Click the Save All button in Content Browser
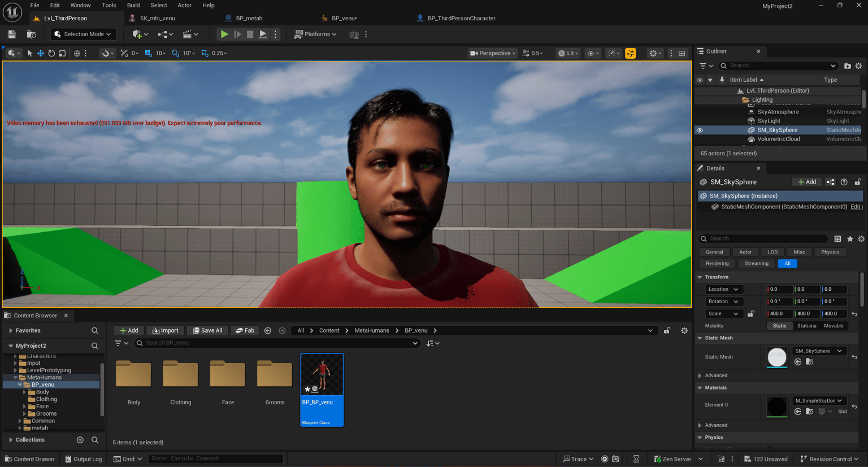Viewport: 868px width, 467px height. point(207,330)
